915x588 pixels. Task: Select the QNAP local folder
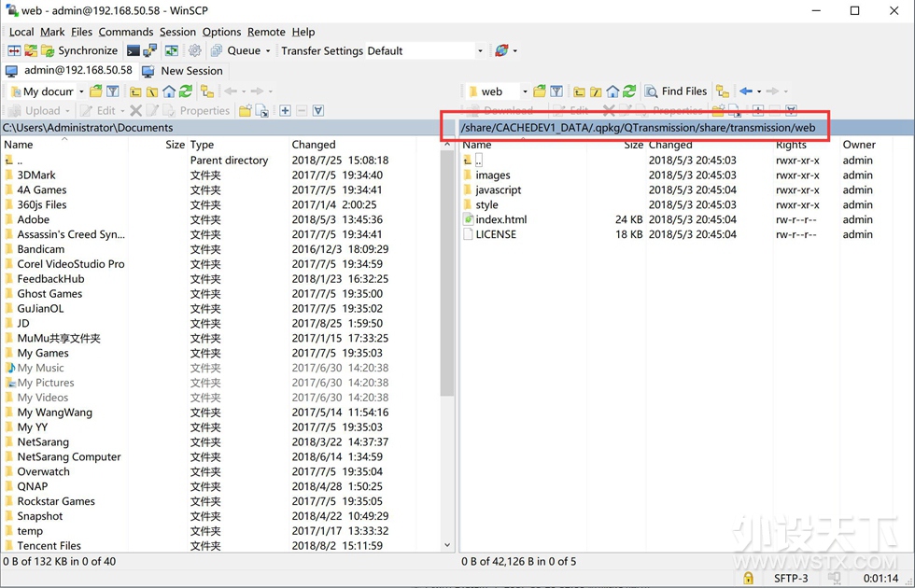32,486
